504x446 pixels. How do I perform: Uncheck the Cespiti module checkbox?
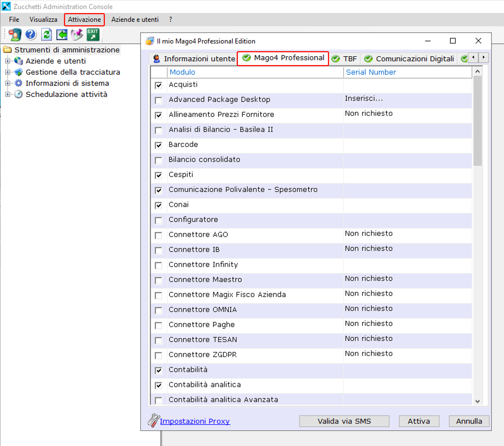tap(159, 175)
